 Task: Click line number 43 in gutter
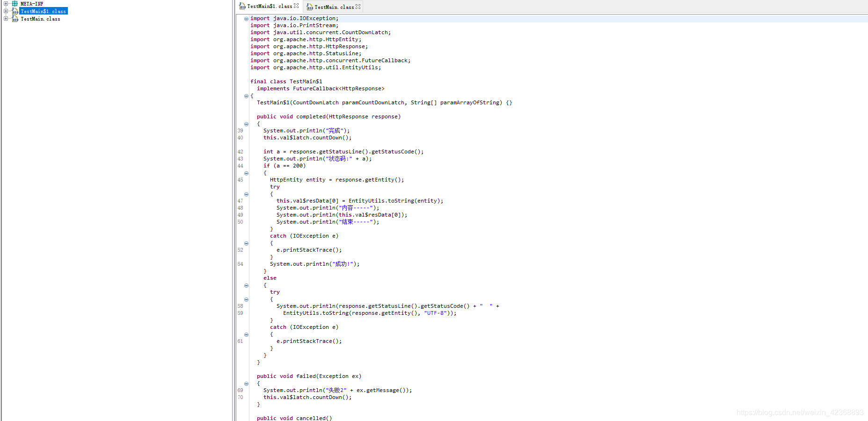(241, 159)
